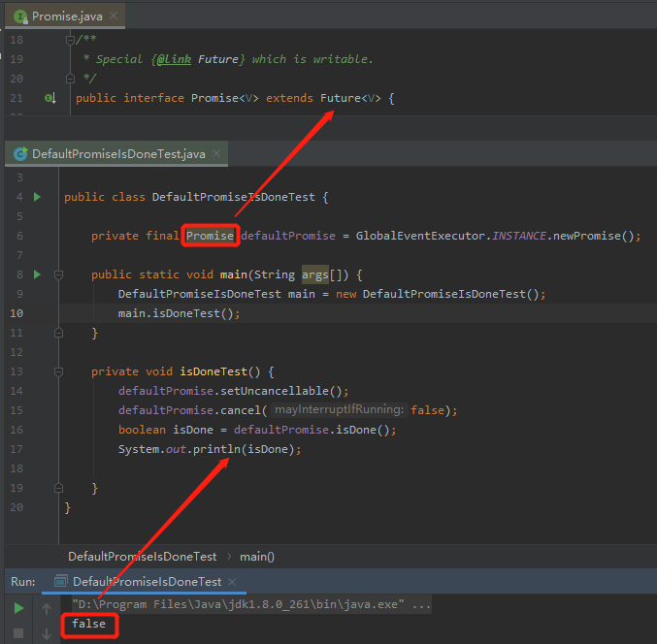Screen dimensions: 657x644
Task: Collapse the isDoneTest method with its fold marker
Action: pos(58,371)
